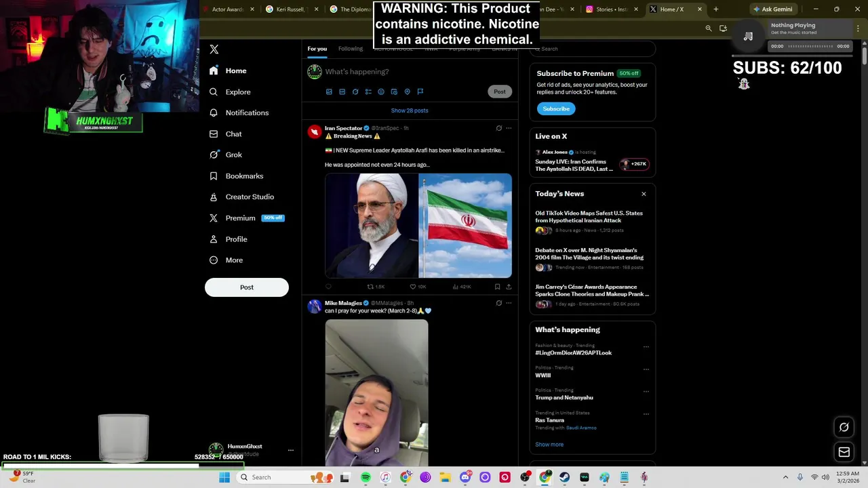Open more options for #LingOrmDiorAW26APTLook trend
This screenshot has height=488, width=868.
tap(646, 347)
